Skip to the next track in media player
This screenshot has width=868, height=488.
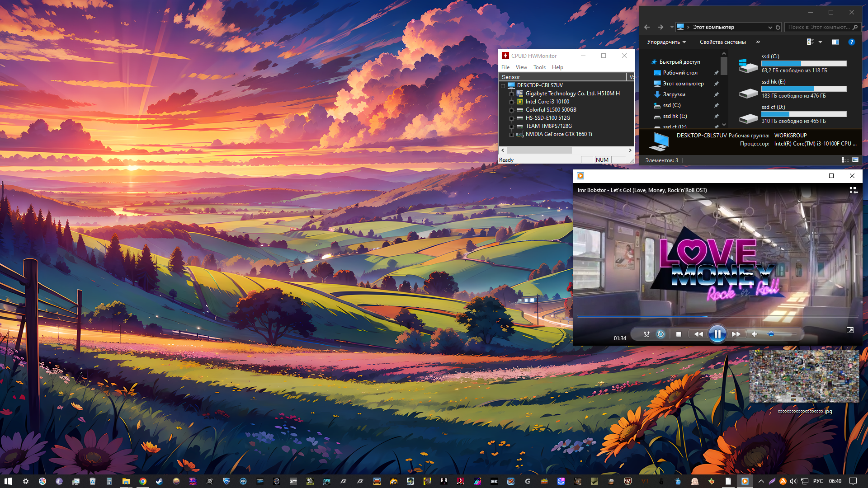point(736,334)
